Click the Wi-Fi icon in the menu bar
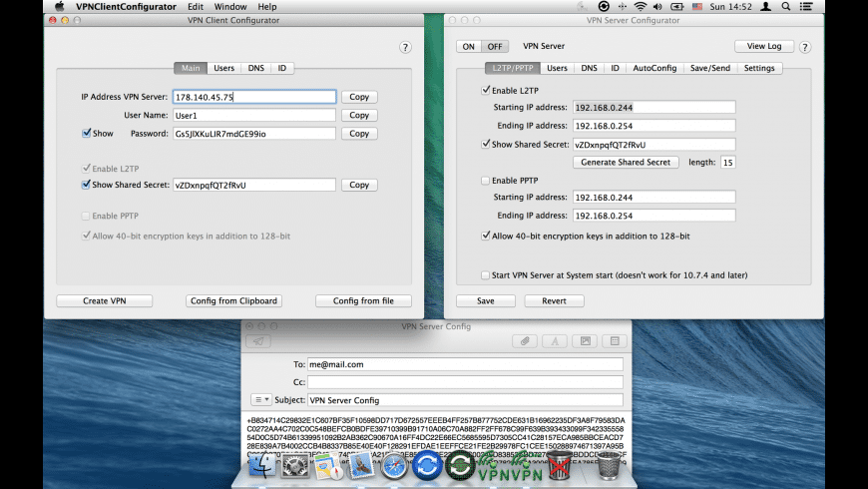The height and width of the screenshot is (489, 868). point(640,7)
